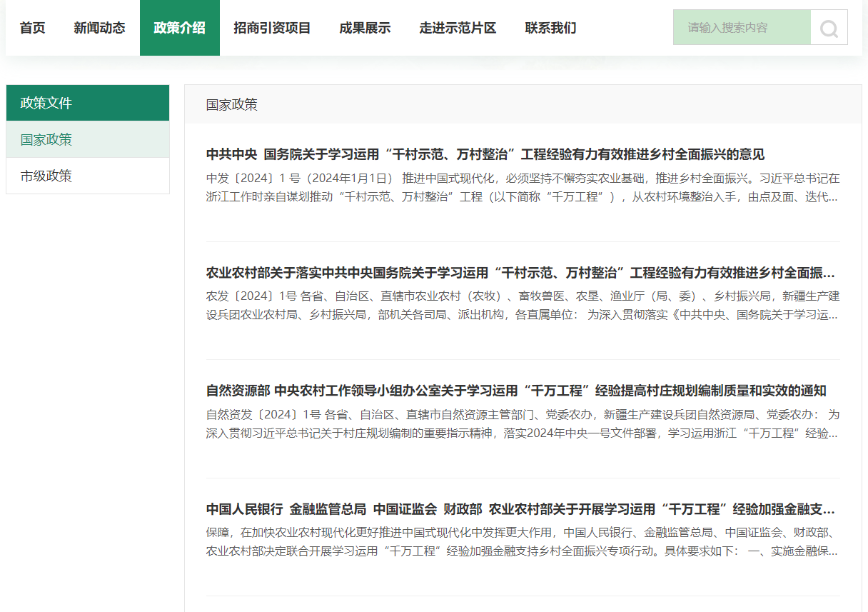
Task: Open the 中国人民银行 金融支持 article link
Action: pos(520,510)
